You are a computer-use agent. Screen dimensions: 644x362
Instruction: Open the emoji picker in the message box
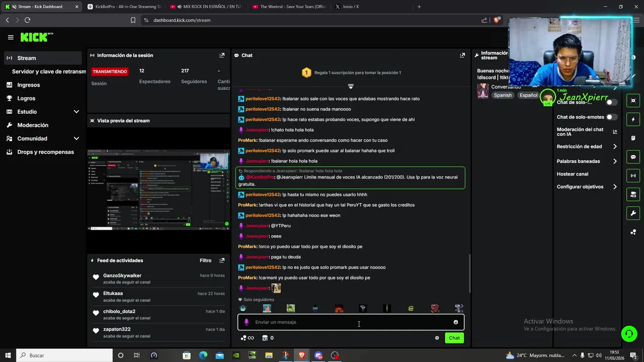coord(456,322)
